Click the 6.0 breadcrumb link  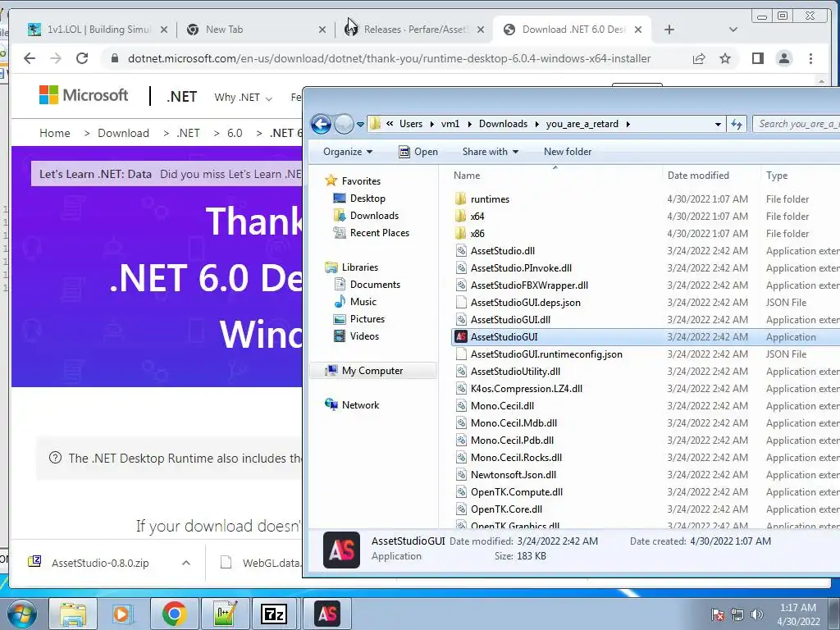coord(235,133)
